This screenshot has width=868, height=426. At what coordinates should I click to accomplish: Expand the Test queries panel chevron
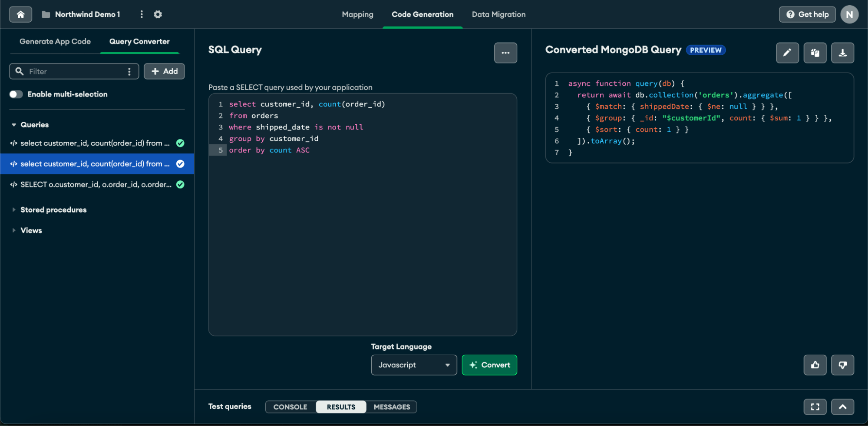pos(842,407)
